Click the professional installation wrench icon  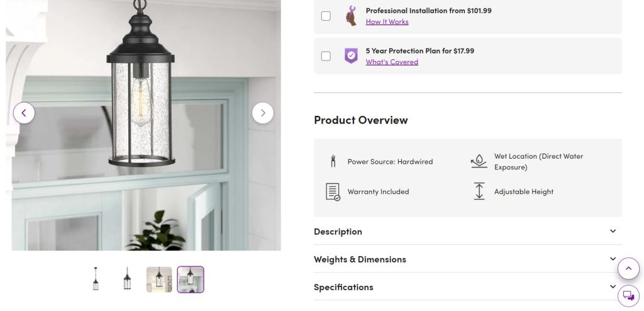[x=351, y=16]
